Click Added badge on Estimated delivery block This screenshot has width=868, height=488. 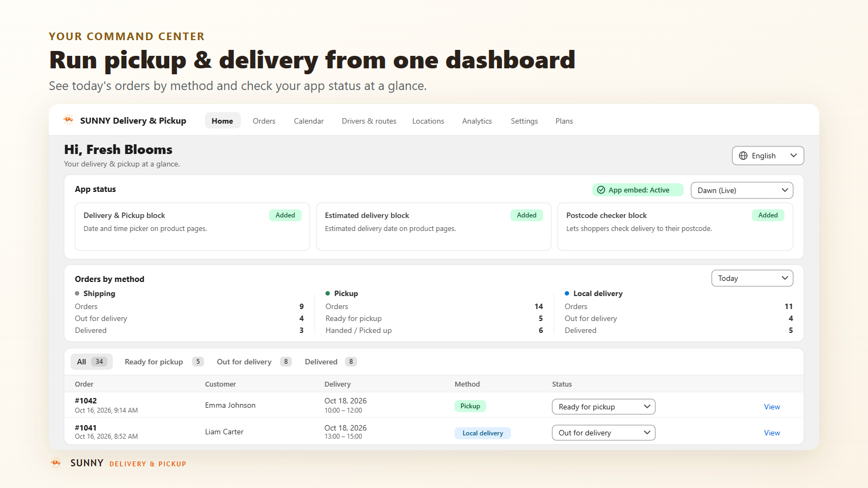527,215
